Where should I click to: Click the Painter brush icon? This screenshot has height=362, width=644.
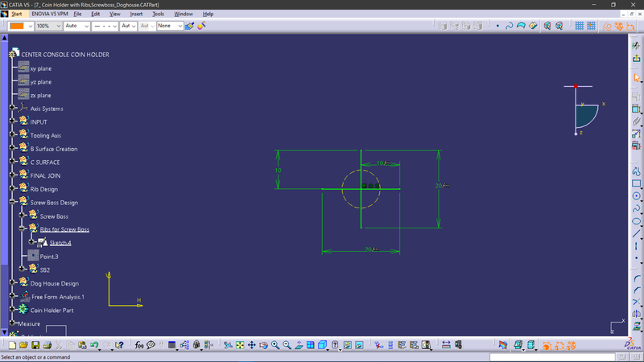[189, 26]
